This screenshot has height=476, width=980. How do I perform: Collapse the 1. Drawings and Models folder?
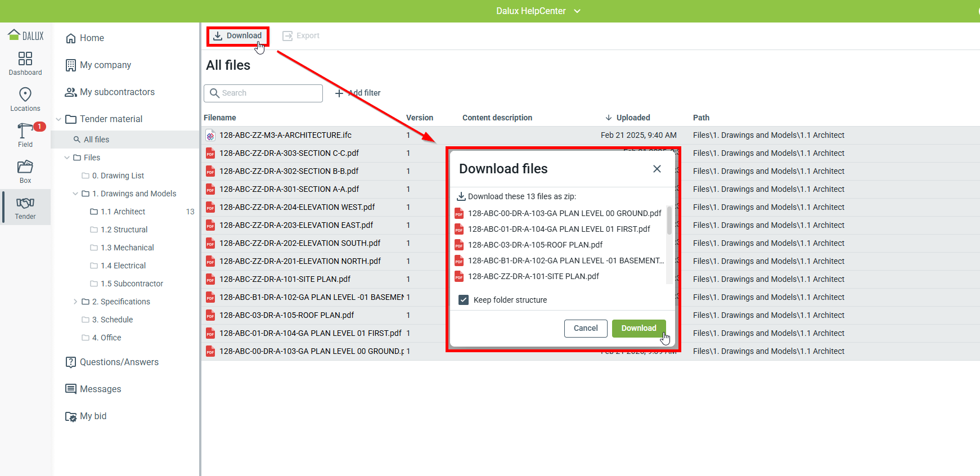pyautogui.click(x=75, y=194)
